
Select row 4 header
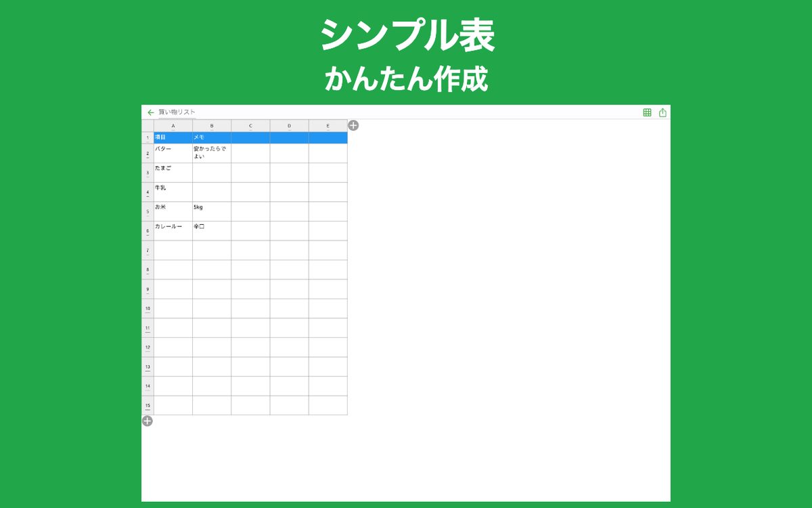148,192
